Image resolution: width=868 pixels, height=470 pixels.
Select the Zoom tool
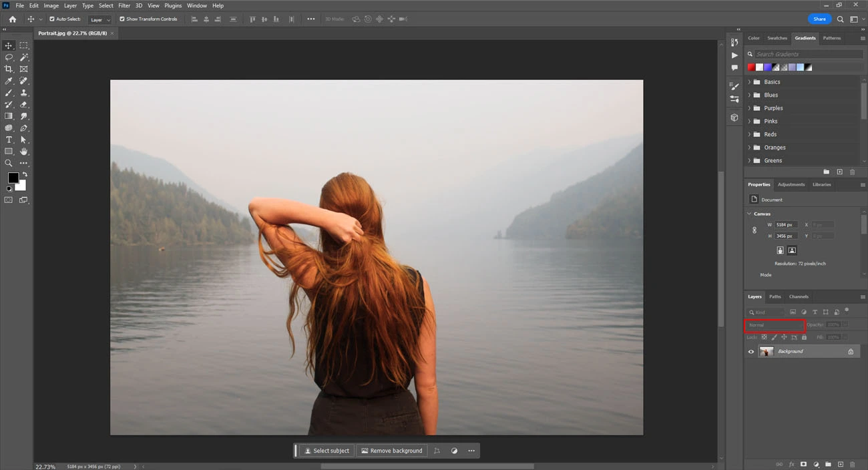[9, 162]
